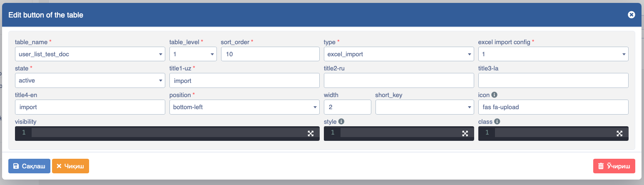Click the Сақлаш save button
This screenshot has width=644, height=185.
[29, 166]
